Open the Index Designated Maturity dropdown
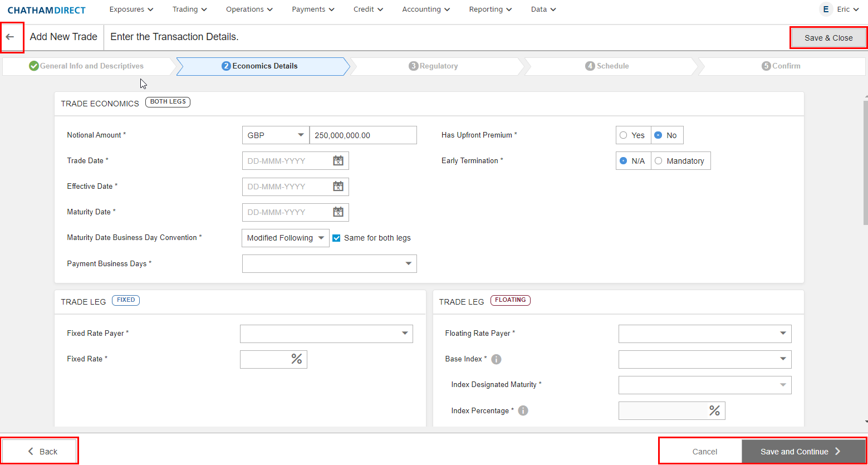868x465 pixels. coord(705,385)
